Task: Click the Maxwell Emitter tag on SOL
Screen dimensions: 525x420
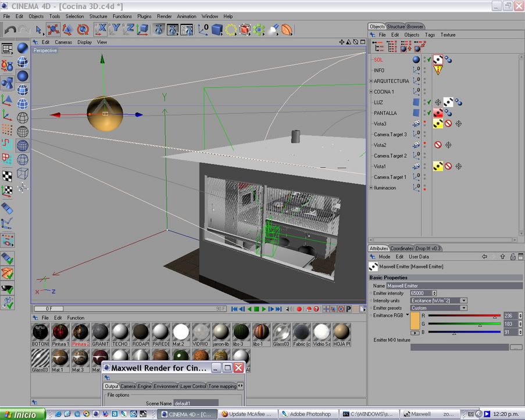Action: 438,60
